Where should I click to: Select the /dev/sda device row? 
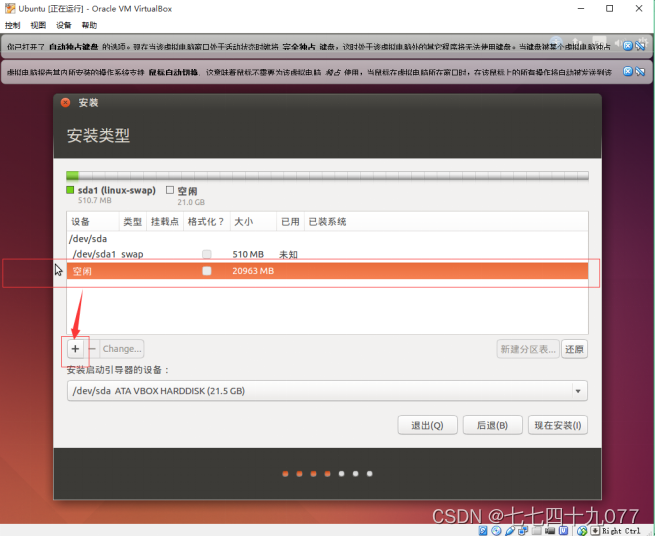coord(327,239)
